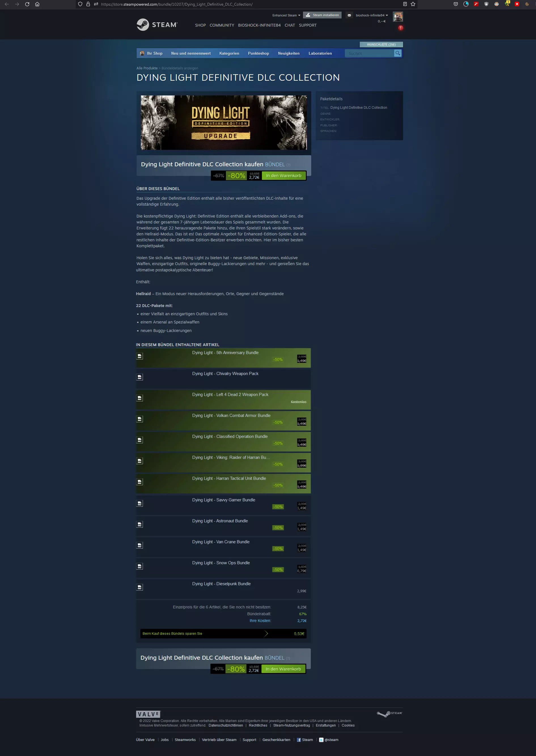Open the Datenschutzrichtlinien footer link

click(x=226, y=725)
